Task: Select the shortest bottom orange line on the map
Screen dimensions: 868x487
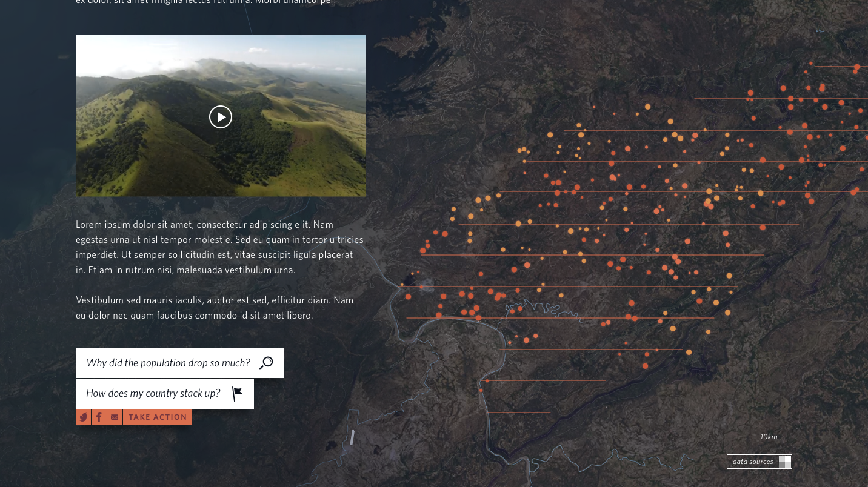Action: tap(518, 412)
